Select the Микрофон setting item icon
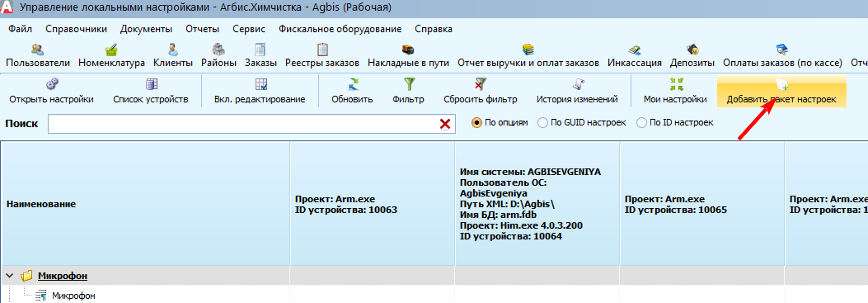The height and width of the screenshot is (303, 868). click(x=41, y=296)
